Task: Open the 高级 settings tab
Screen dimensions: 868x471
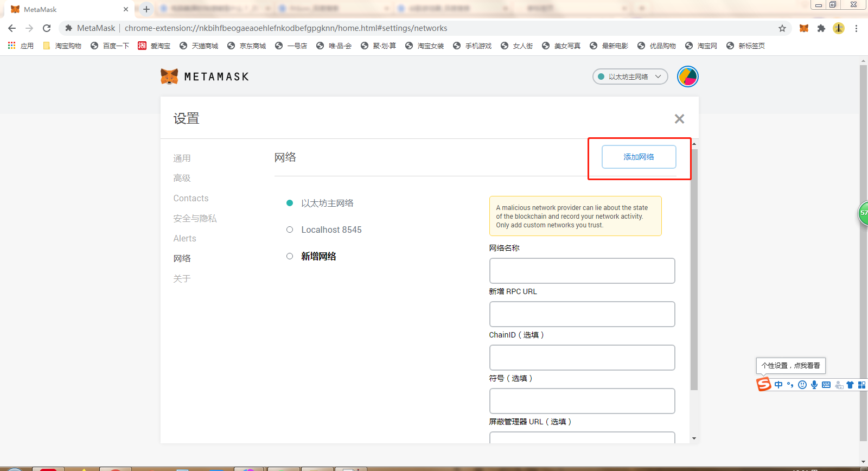Action: (x=182, y=178)
